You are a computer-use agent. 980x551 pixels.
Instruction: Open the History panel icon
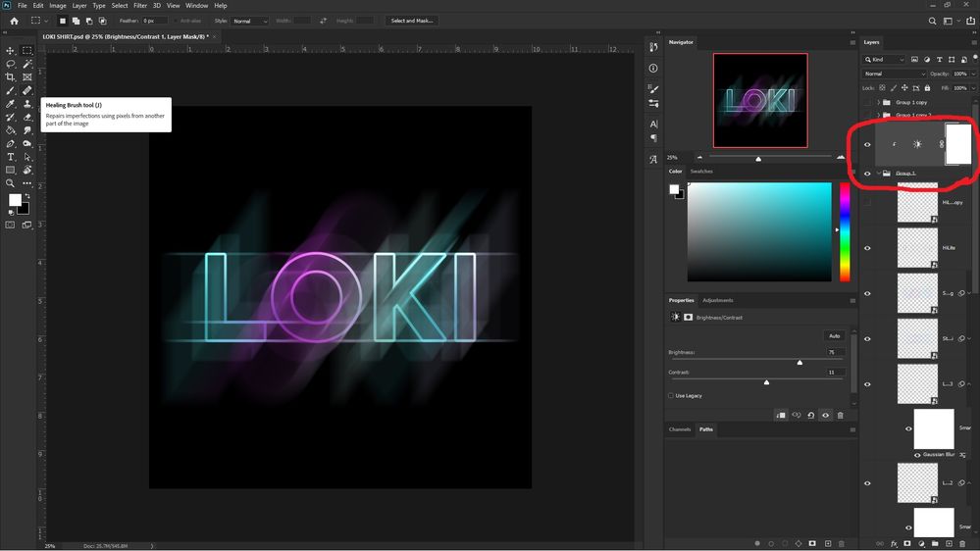coord(653,47)
